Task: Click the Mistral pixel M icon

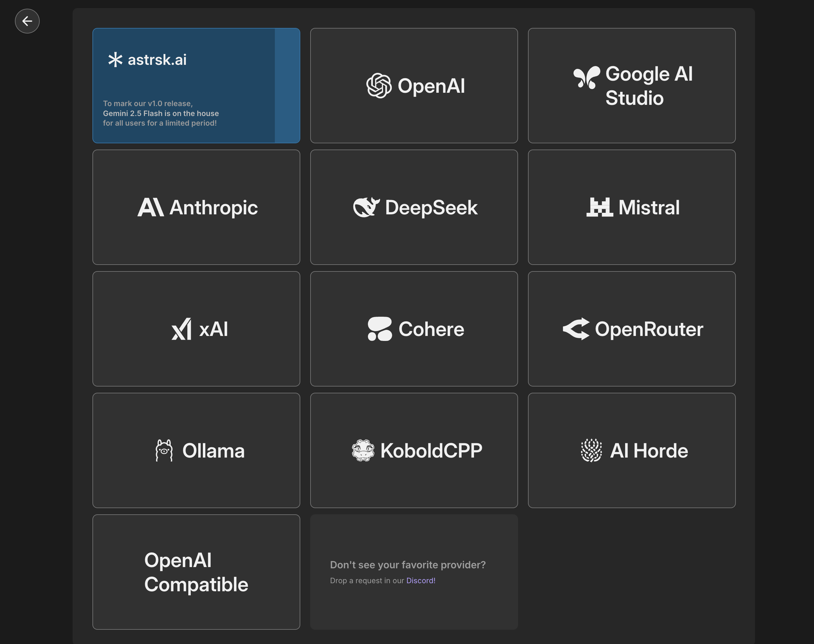Action: pos(599,207)
